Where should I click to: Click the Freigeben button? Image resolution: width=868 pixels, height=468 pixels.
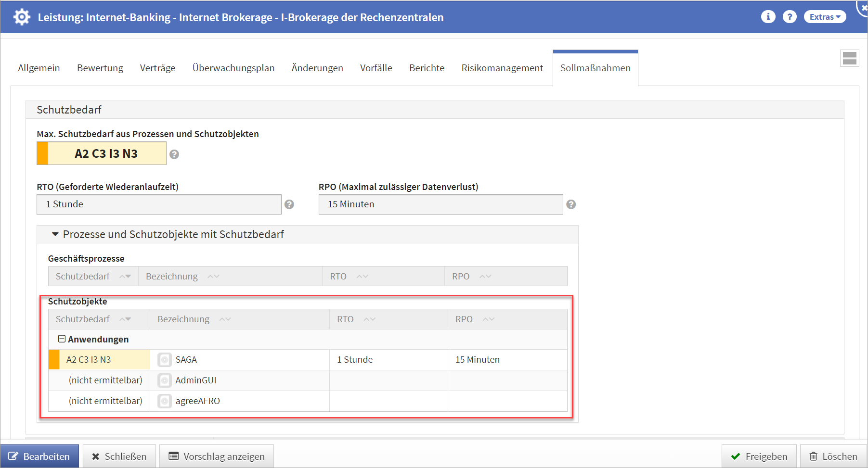pos(759,456)
